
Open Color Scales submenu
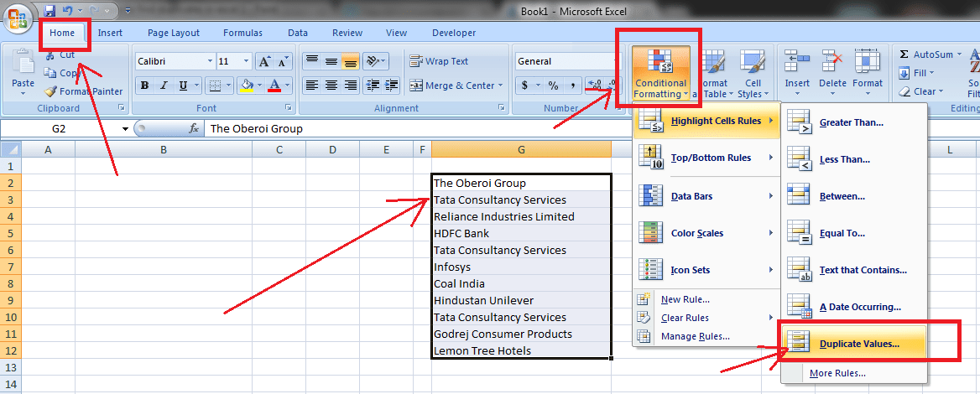[706, 233]
